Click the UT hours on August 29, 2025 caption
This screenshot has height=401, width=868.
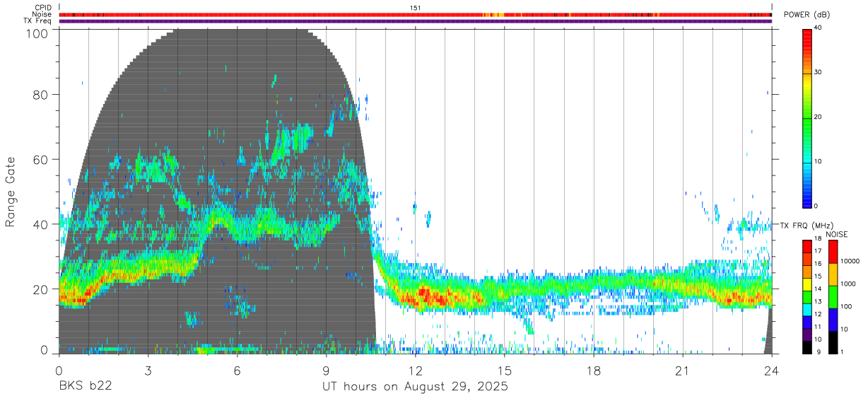pos(415,387)
